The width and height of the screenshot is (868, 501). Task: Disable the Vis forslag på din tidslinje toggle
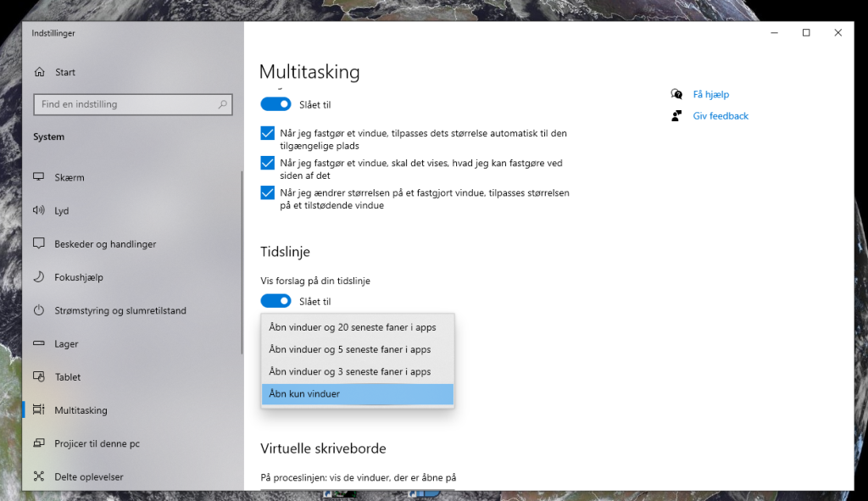coord(275,301)
